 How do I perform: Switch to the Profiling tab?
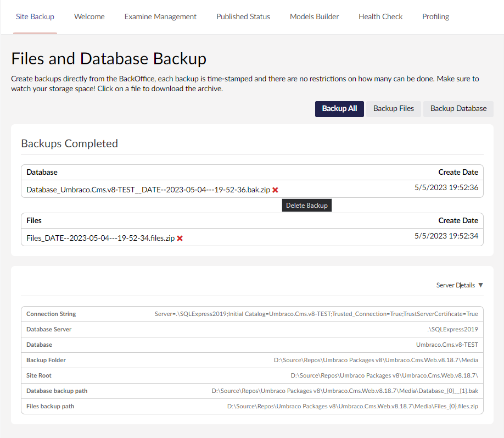[435, 16]
